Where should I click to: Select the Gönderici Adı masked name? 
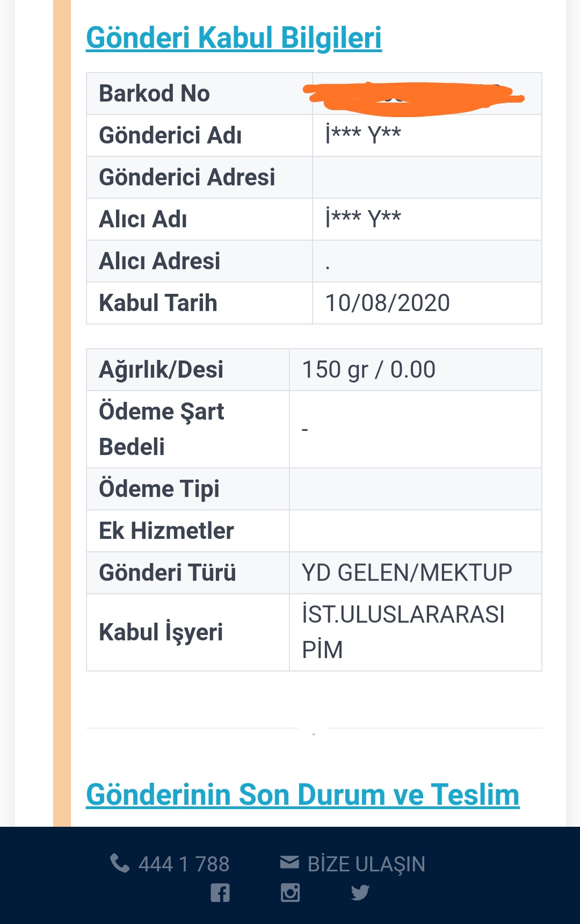pyautogui.click(x=364, y=134)
